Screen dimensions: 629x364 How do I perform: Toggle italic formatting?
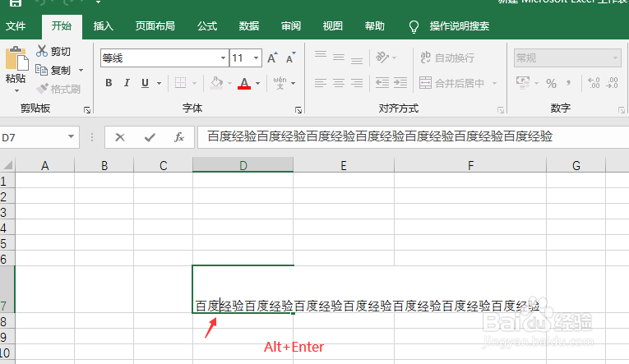coord(127,83)
